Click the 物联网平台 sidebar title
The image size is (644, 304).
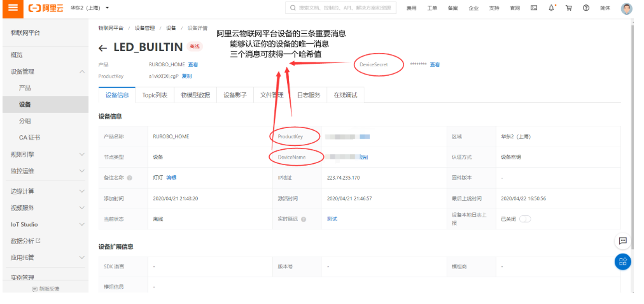[x=25, y=33]
